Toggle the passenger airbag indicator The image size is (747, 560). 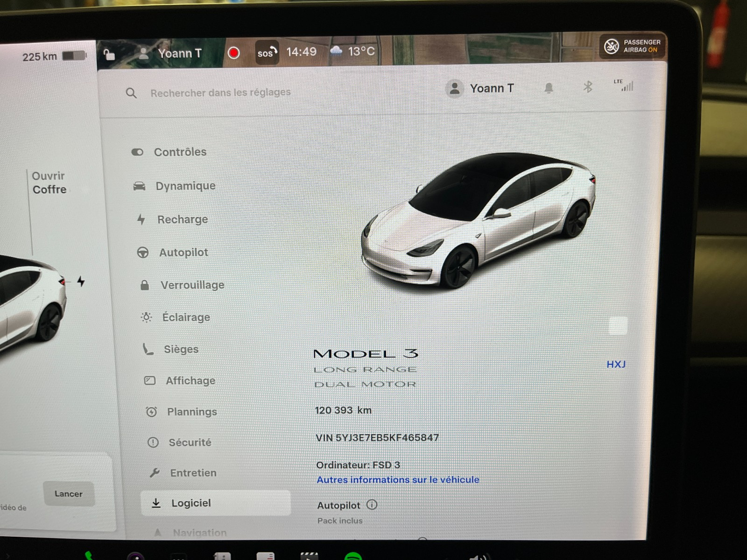pos(633,46)
